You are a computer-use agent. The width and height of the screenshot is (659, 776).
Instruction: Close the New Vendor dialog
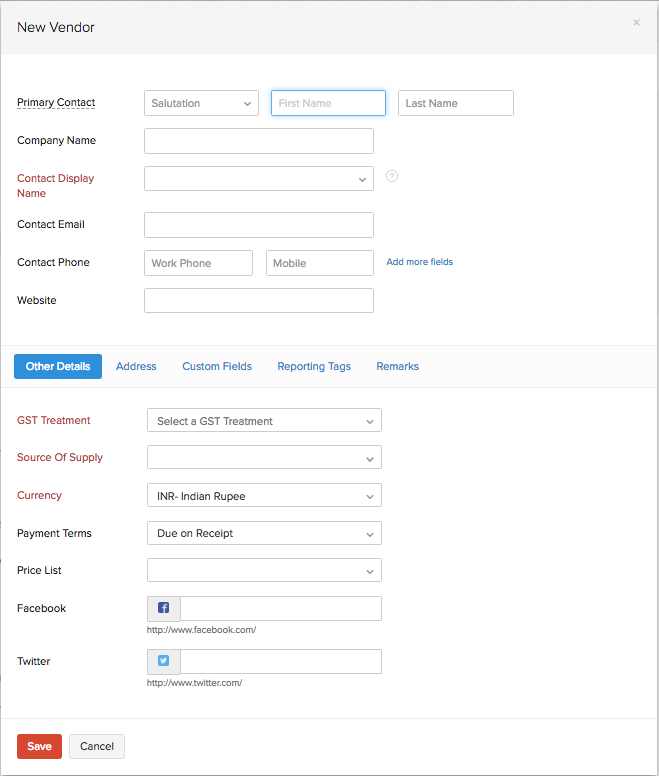pos(637,22)
